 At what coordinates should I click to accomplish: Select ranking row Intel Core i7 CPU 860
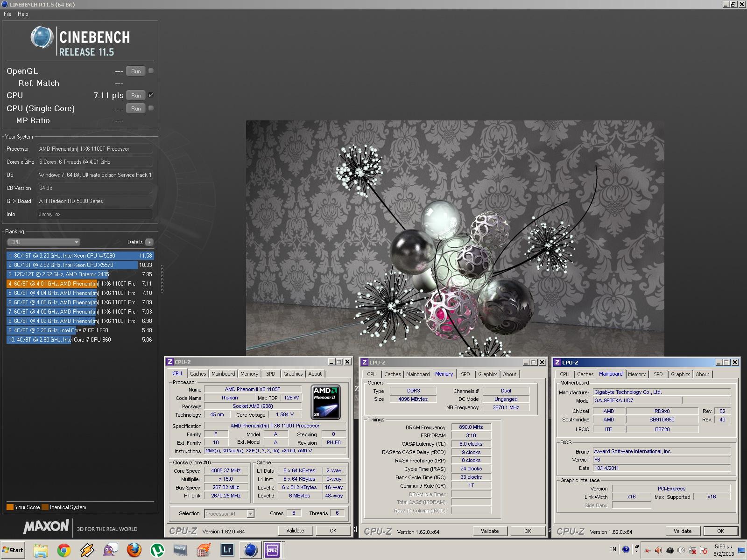point(80,340)
